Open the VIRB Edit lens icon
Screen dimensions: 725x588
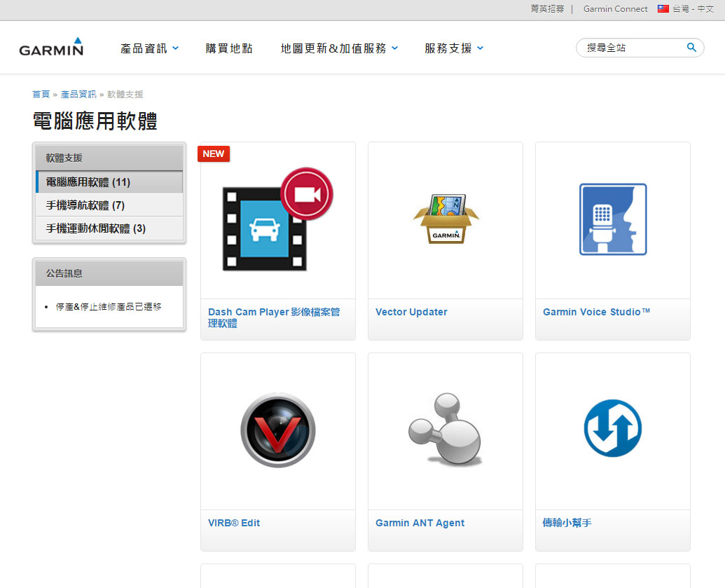click(278, 430)
